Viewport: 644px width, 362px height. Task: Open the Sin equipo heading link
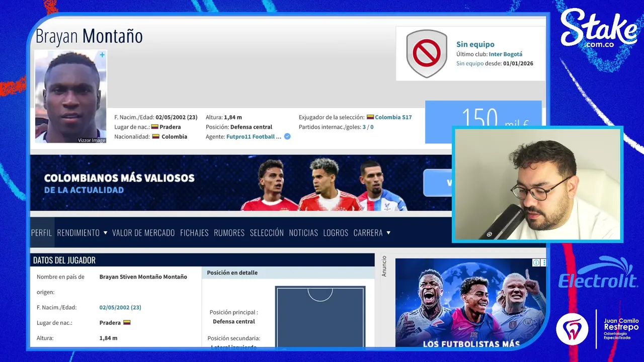[475, 44]
